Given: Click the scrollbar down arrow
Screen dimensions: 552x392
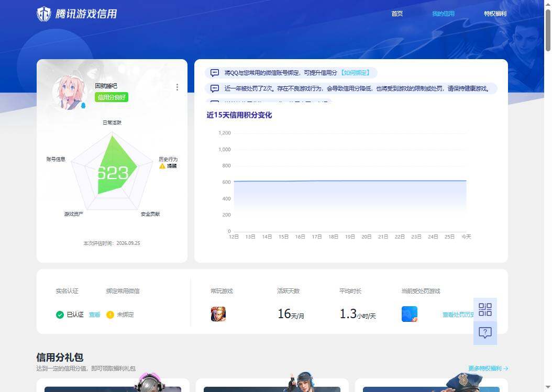Looking at the screenshot, I should pyautogui.click(x=548, y=387).
